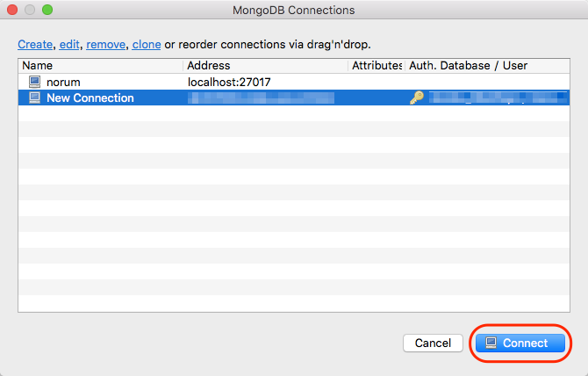
Task: Click the computer icon inside Connect button
Action: click(x=491, y=343)
